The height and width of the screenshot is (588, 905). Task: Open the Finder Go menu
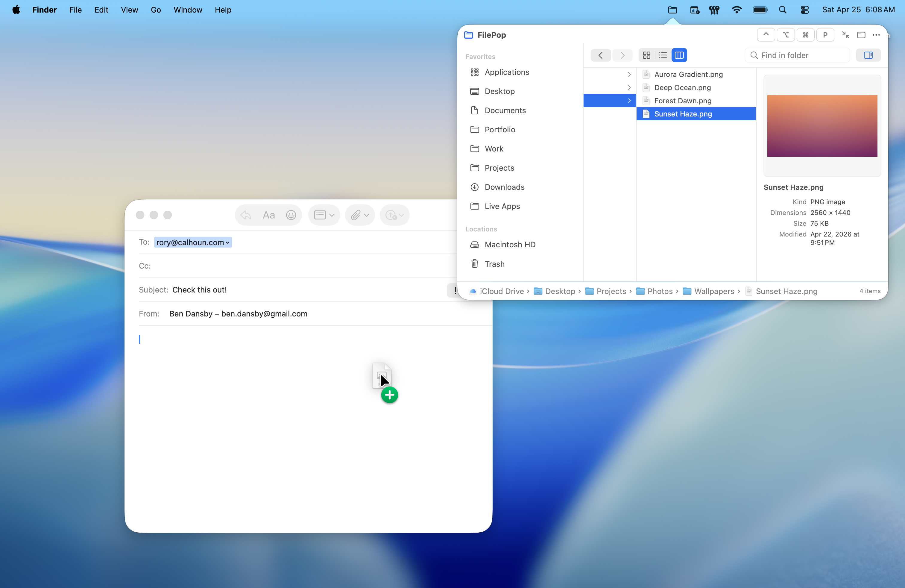click(156, 10)
